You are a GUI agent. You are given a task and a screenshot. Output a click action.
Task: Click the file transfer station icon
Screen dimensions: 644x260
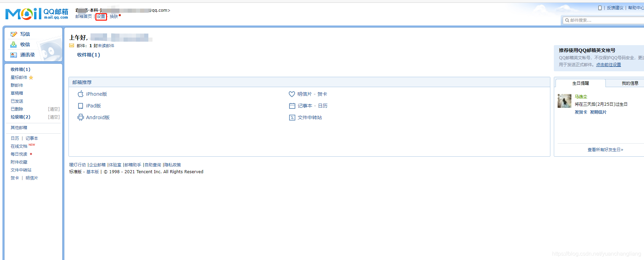292,117
